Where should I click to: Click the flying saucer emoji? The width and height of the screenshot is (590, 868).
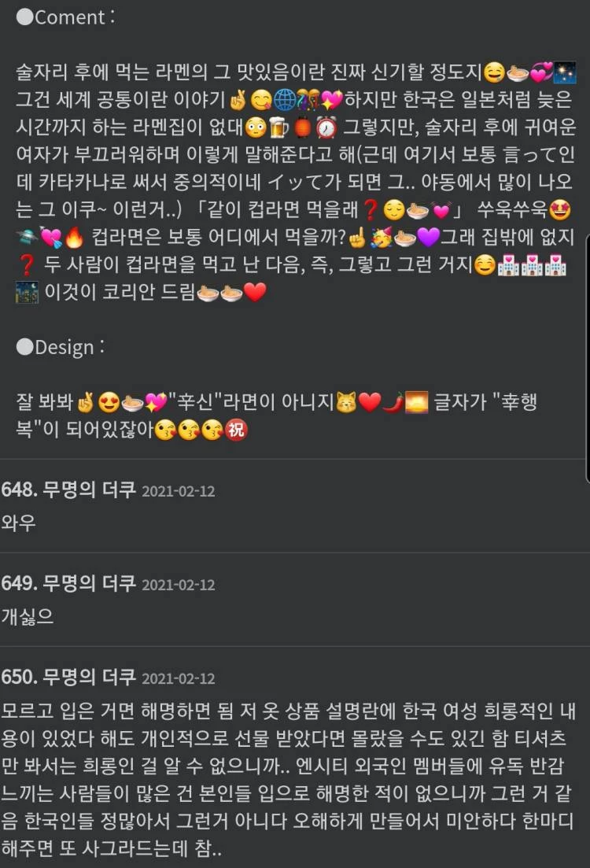point(27,238)
